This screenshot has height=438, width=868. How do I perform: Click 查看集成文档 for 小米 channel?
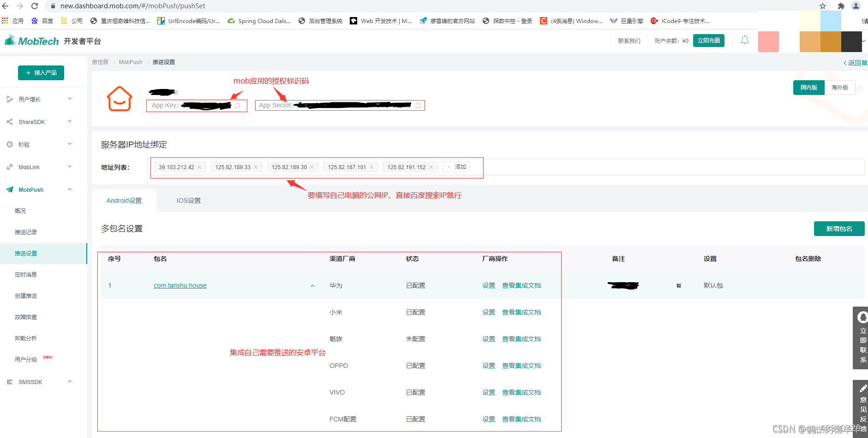pyautogui.click(x=521, y=312)
